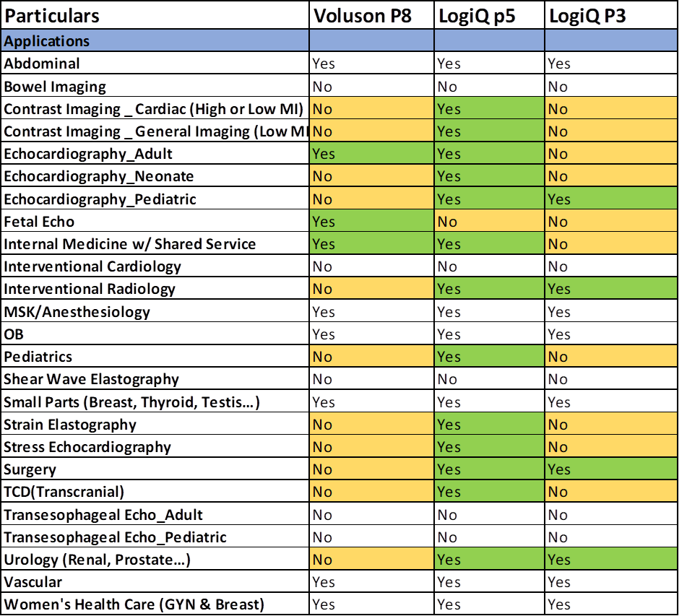Select the Particulars header cell

pyautogui.click(x=155, y=15)
